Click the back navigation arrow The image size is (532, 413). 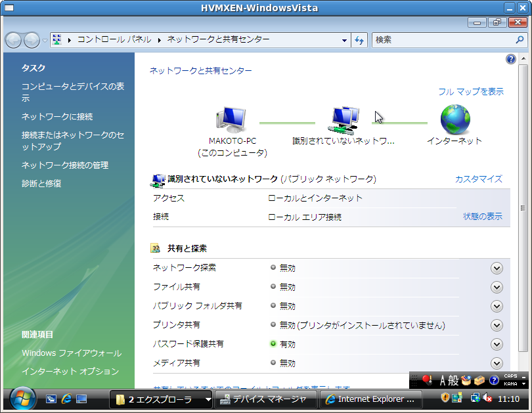[13, 40]
